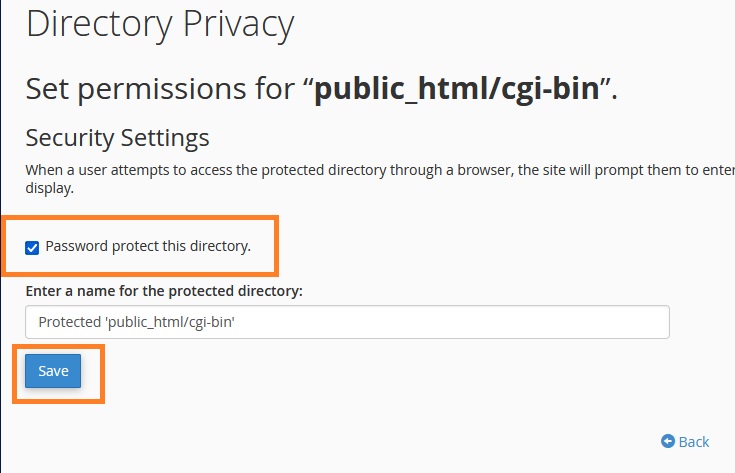Untick the Password protect this directory checkbox

(32, 248)
